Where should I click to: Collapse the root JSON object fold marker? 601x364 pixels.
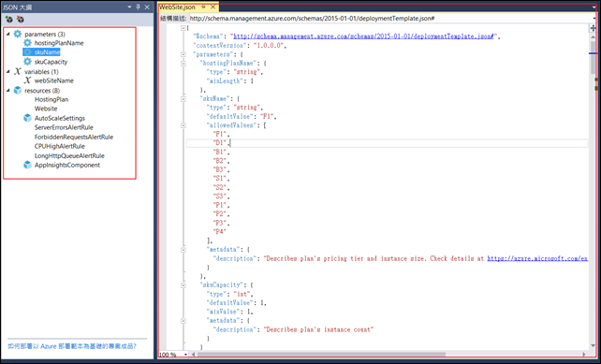[183, 28]
